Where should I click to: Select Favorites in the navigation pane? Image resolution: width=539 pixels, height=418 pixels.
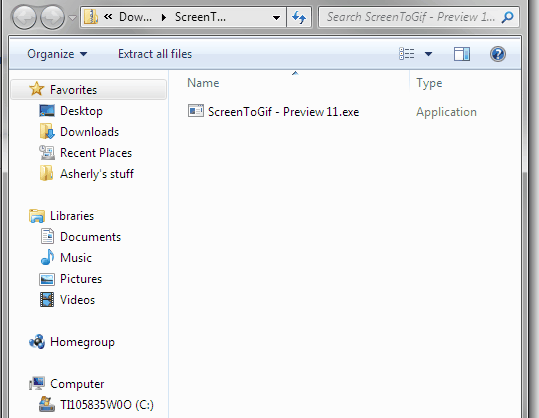89,90
